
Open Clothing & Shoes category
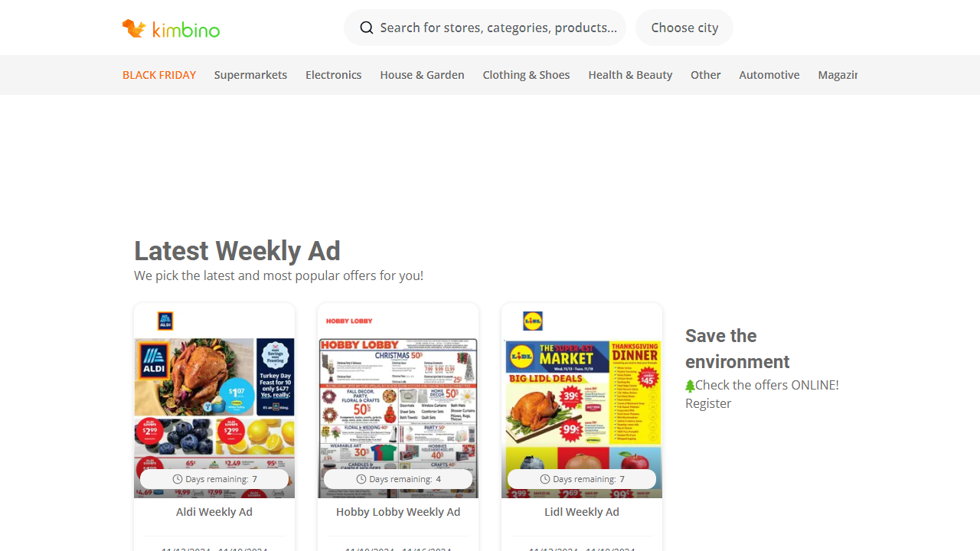point(526,75)
